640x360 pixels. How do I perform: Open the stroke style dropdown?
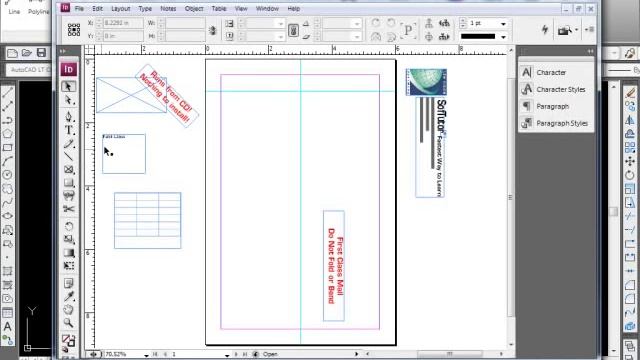(x=503, y=37)
